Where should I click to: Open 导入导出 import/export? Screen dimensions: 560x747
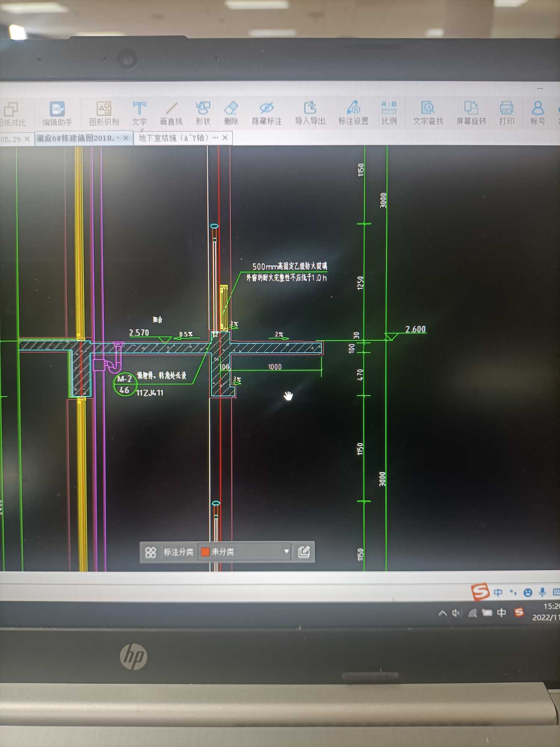click(x=310, y=114)
